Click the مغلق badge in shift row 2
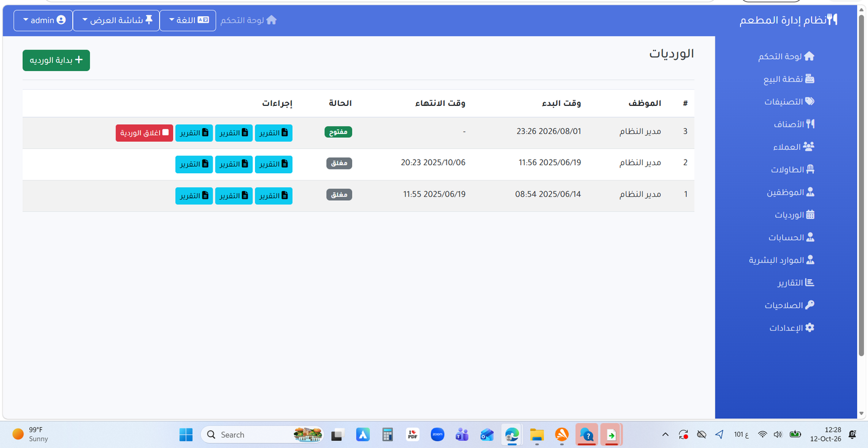Viewport: 868px width, 448px height. (x=339, y=163)
